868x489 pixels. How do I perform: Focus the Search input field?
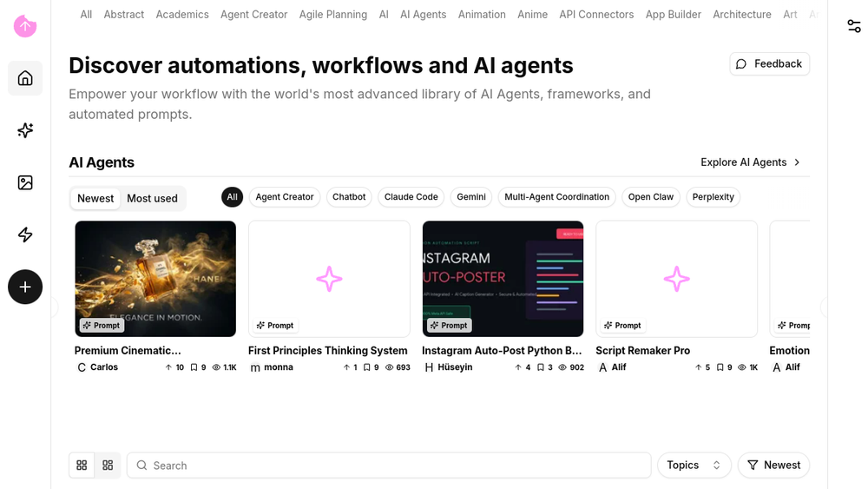pos(389,466)
